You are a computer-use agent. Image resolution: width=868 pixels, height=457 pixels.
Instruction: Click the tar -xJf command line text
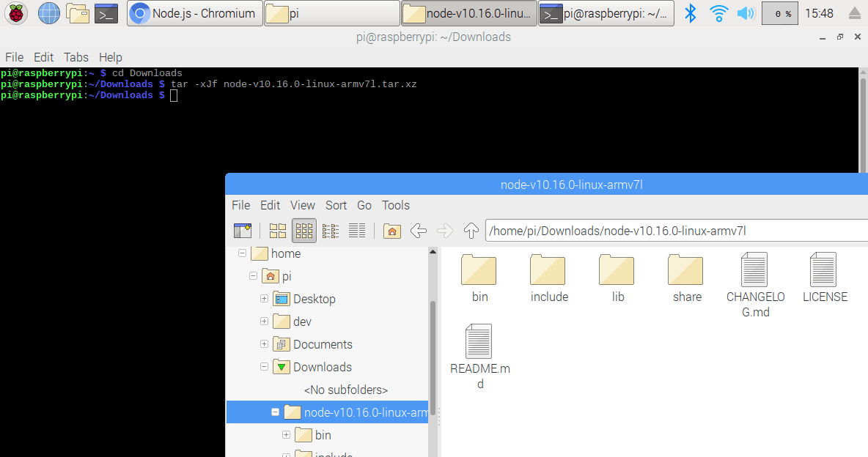click(293, 84)
